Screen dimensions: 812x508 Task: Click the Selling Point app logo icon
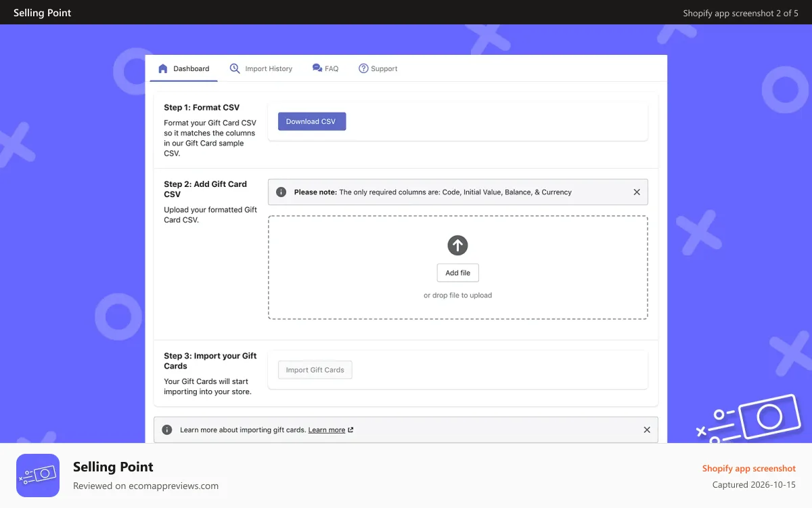(38, 475)
